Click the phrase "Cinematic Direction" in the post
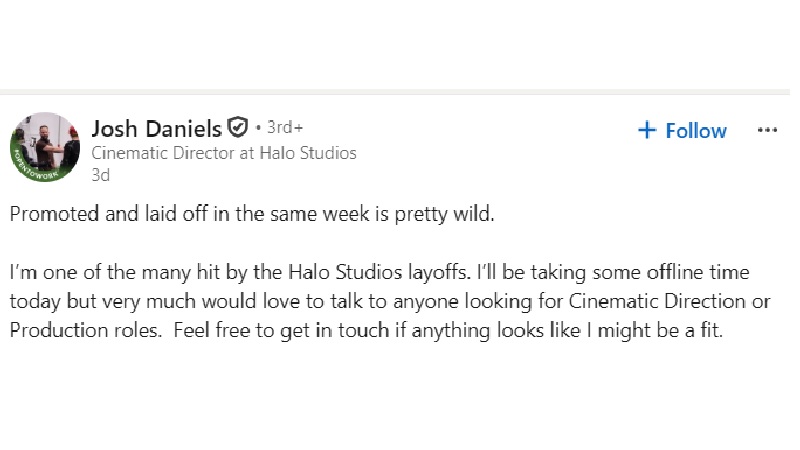This screenshot has width=800, height=450. click(x=657, y=301)
